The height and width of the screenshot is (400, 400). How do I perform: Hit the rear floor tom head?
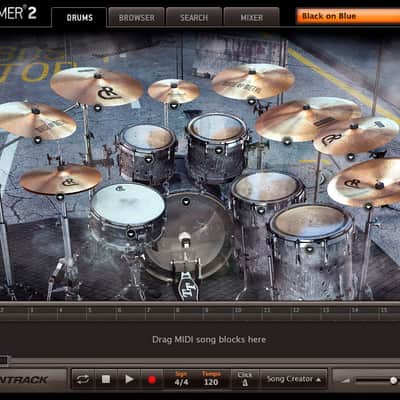tap(268, 187)
